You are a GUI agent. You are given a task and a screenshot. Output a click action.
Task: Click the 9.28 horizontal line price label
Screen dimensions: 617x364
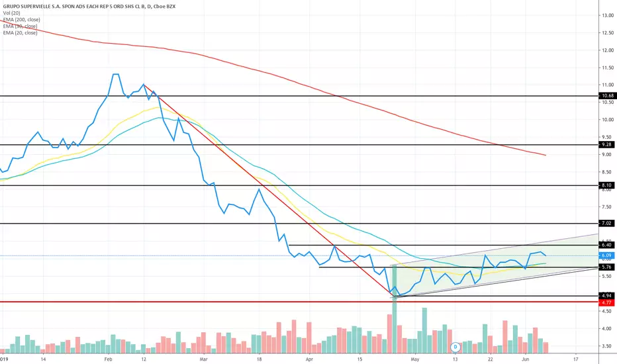click(607, 144)
